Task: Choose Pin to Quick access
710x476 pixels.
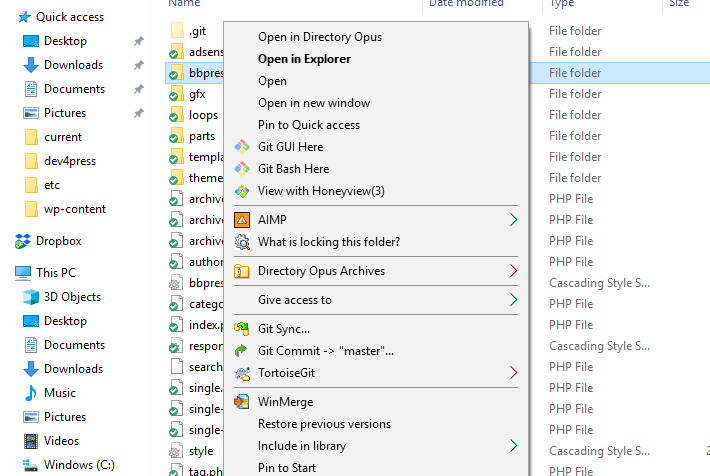Action: pos(308,125)
